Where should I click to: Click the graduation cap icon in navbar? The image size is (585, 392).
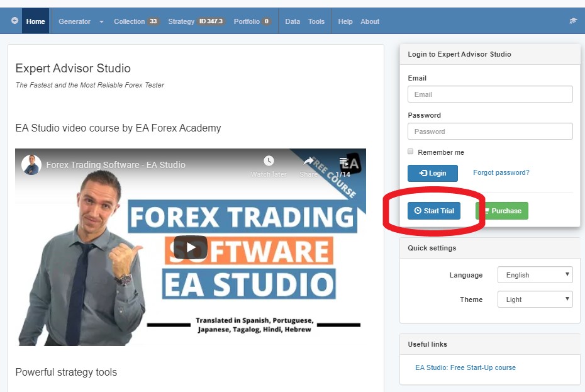click(x=573, y=21)
